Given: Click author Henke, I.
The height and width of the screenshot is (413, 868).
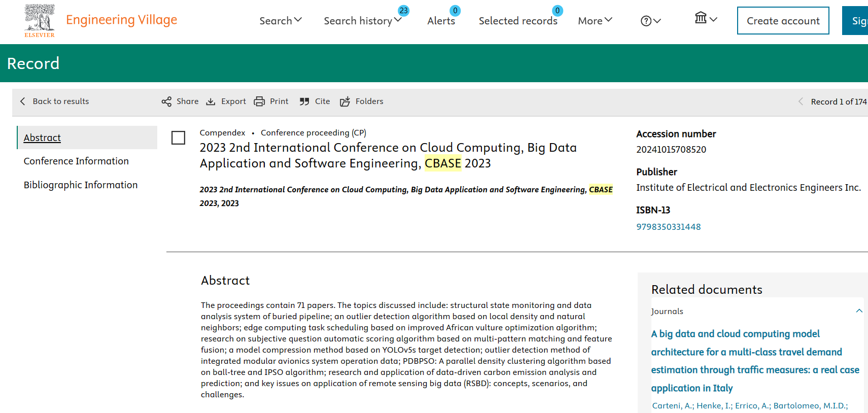Looking at the screenshot, I should pyautogui.click(x=714, y=406).
